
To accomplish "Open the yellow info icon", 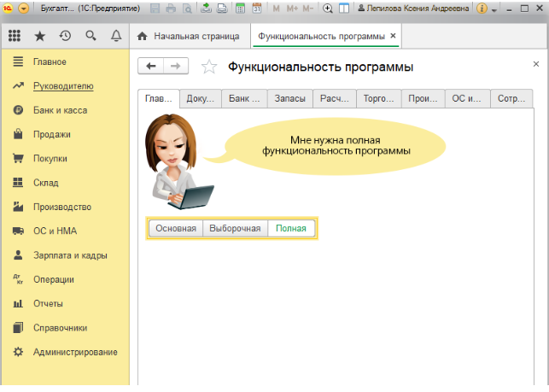I will point(482,9).
